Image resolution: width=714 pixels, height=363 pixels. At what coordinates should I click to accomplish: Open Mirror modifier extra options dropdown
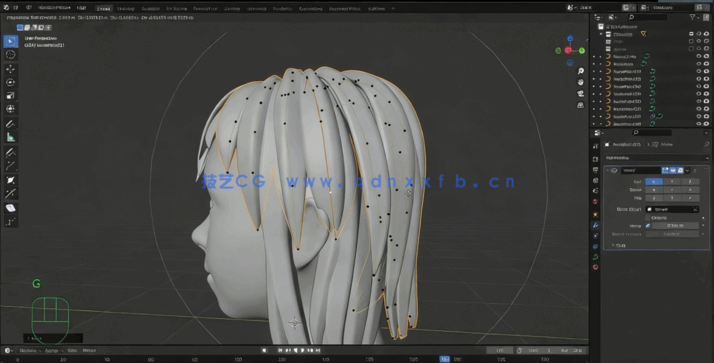(688, 170)
